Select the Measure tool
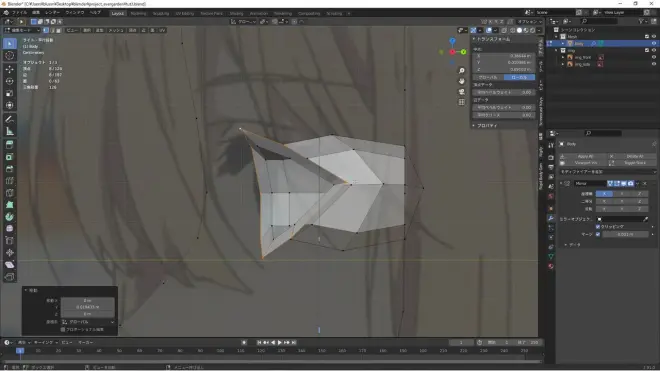660x371 pixels. (10, 131)
